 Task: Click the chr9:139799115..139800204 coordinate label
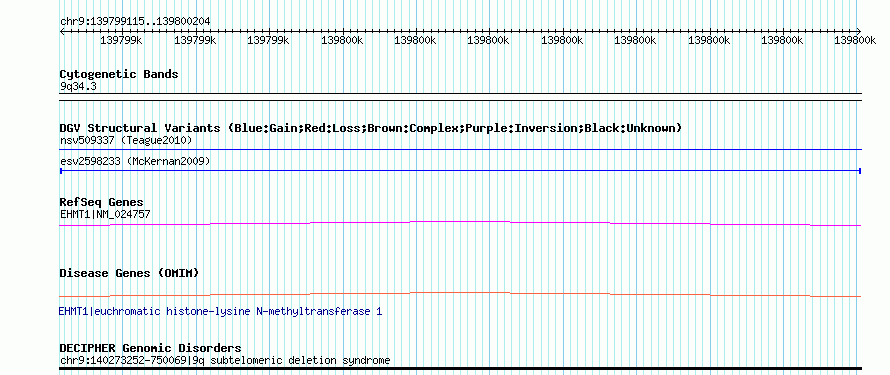[x=135, y=21]
